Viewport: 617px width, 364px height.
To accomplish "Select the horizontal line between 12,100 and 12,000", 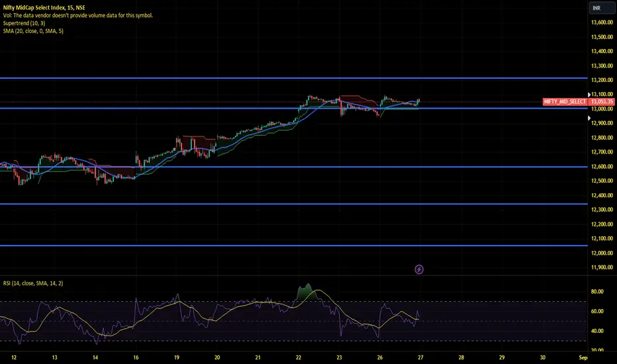I will point(293,246).
